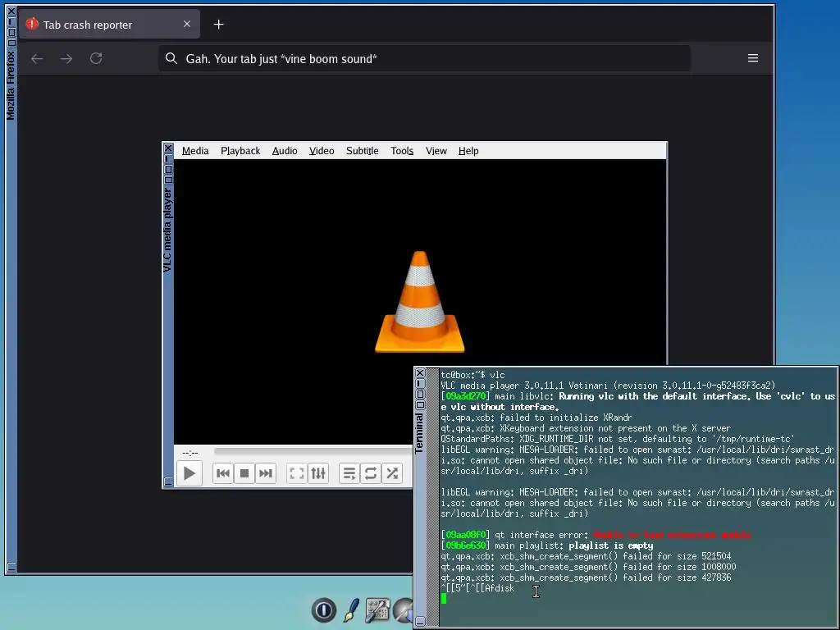Show VLC extended settings equalizer

318,473
